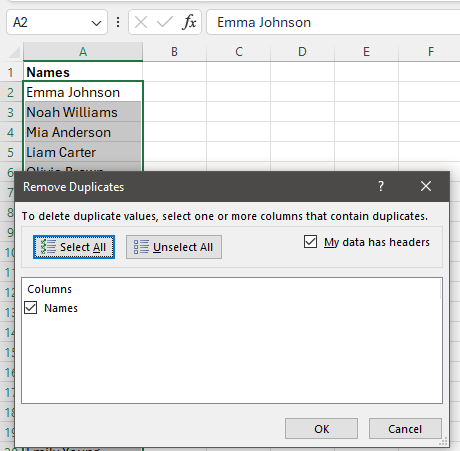Click the Cancel button
This screenshot has height=451, width=460.
[x=405, y=429]
